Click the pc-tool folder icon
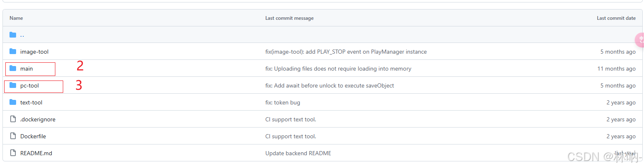This screenshot has width=644, height=168. coord(13,85)
